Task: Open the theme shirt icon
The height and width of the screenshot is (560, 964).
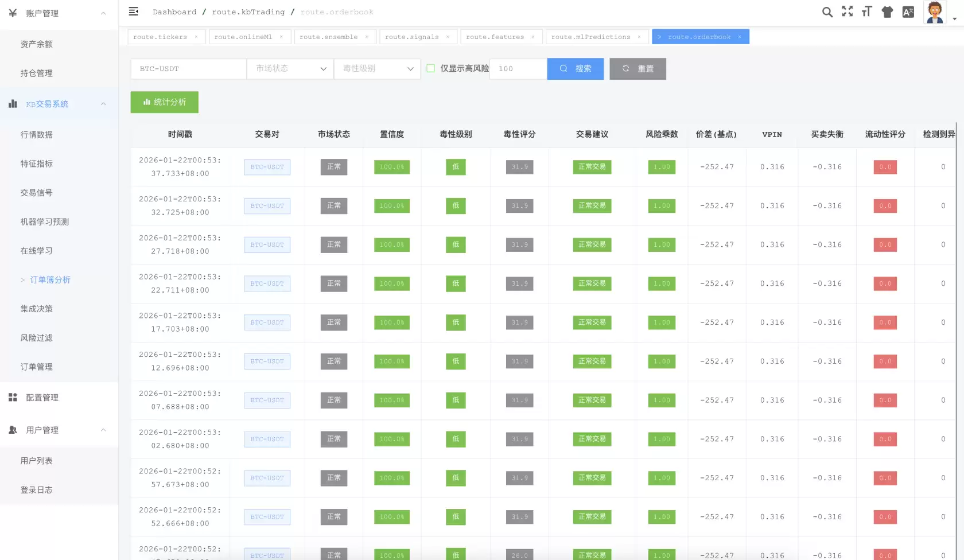Action: pyautogui.click(x=887, y=12)
